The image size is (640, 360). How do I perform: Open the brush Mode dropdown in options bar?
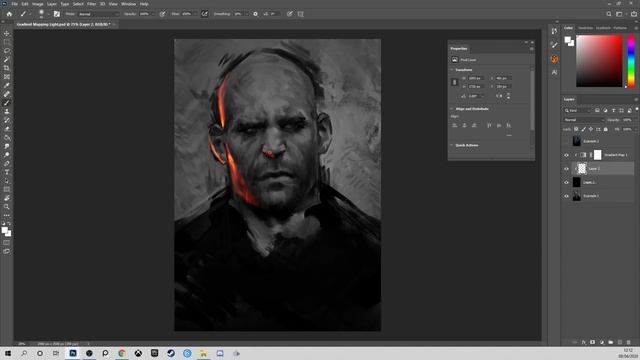click(98, 14)
